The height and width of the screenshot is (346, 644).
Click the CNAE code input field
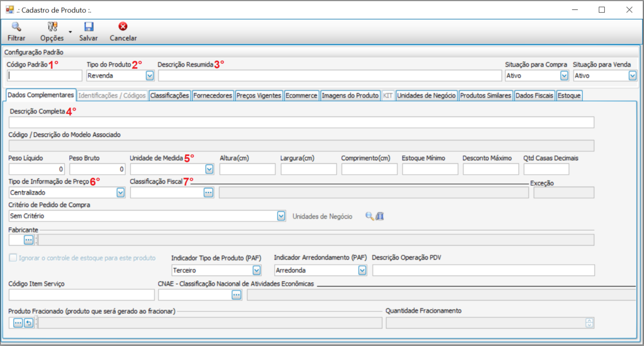pyautogui.click(x=195, y=295)
